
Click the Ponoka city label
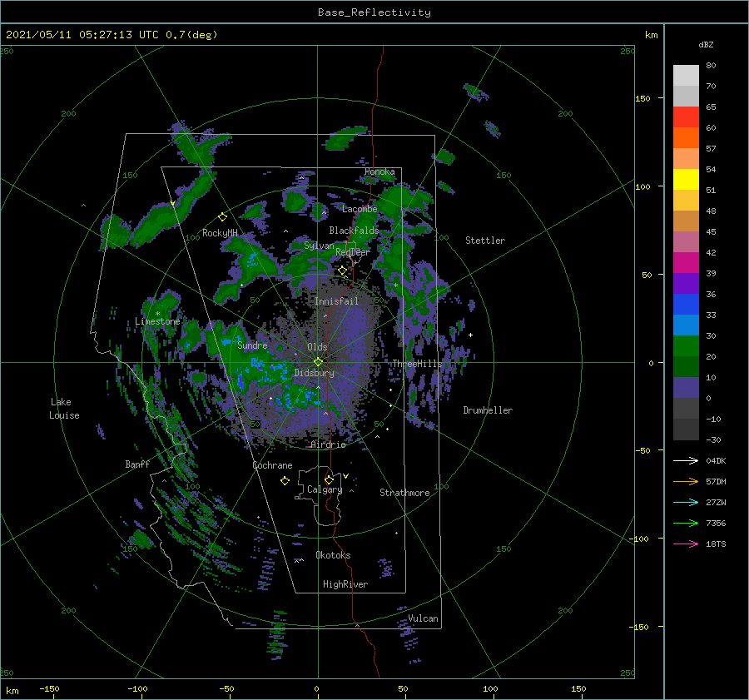(379, 171)
